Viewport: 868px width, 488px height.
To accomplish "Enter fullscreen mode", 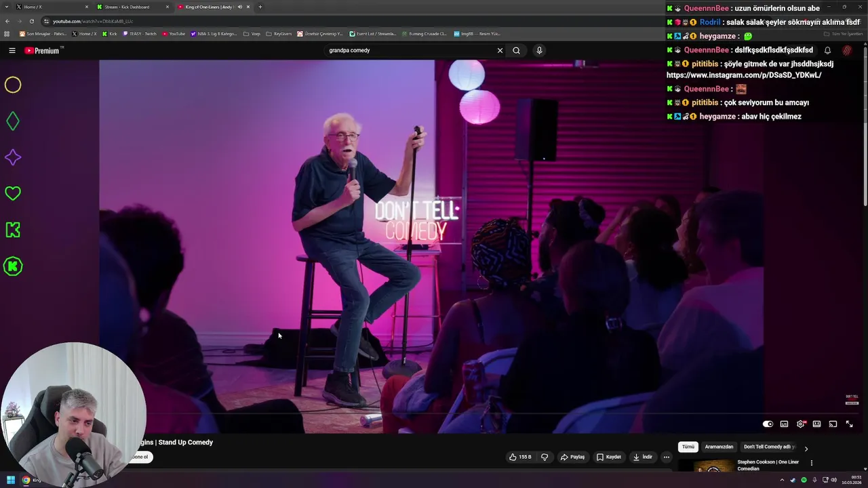I will (849, 424).
